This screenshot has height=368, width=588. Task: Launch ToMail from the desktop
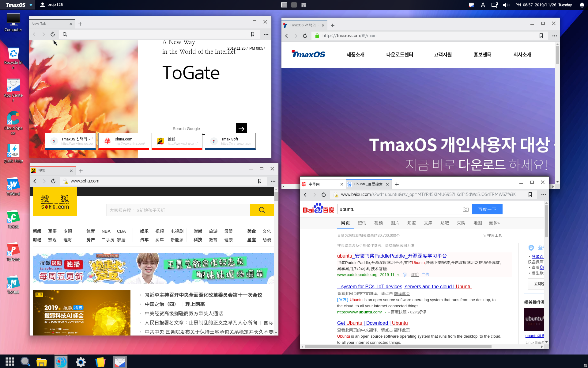coord(13,285)
